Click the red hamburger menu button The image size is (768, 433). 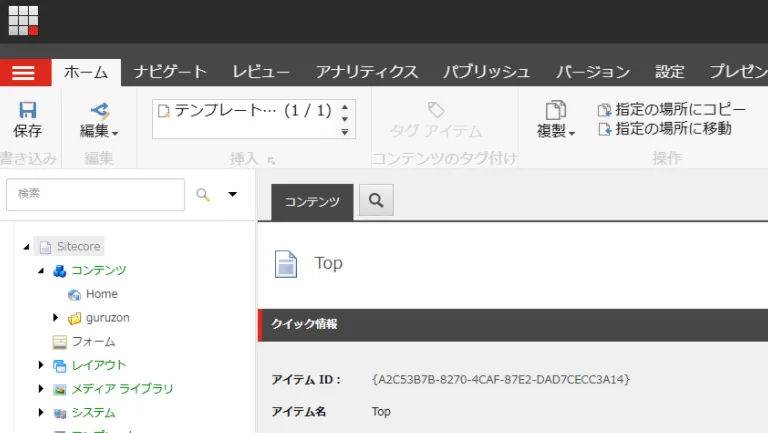25,73
